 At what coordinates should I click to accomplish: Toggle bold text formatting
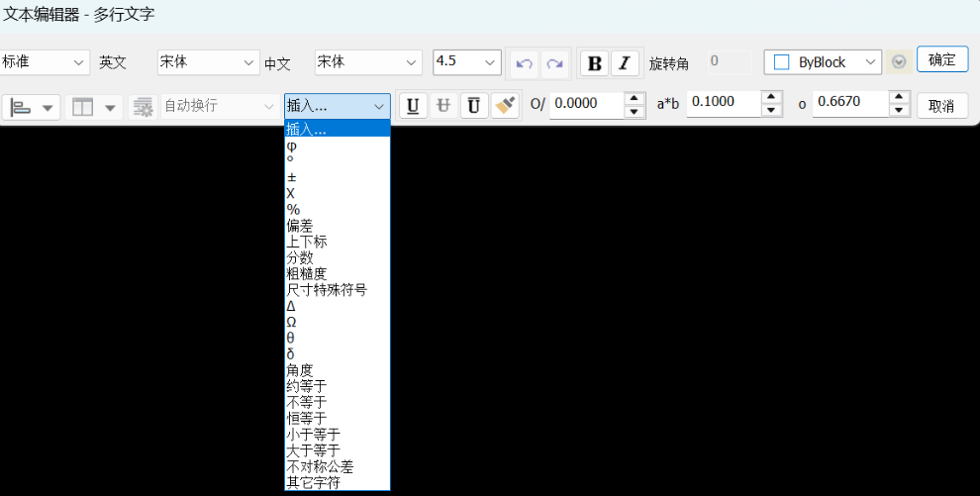(594, 63)
